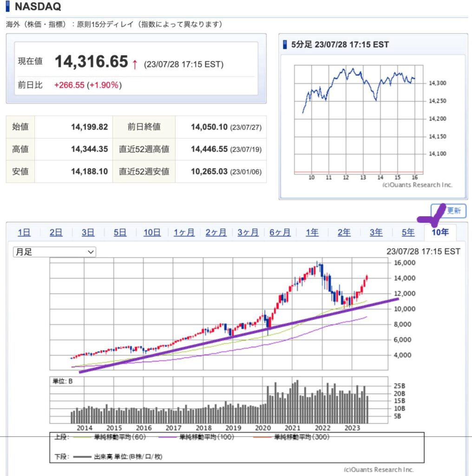Open the 3年 chart range
This screenshot has width=472, height=476.
coord(376,232)
